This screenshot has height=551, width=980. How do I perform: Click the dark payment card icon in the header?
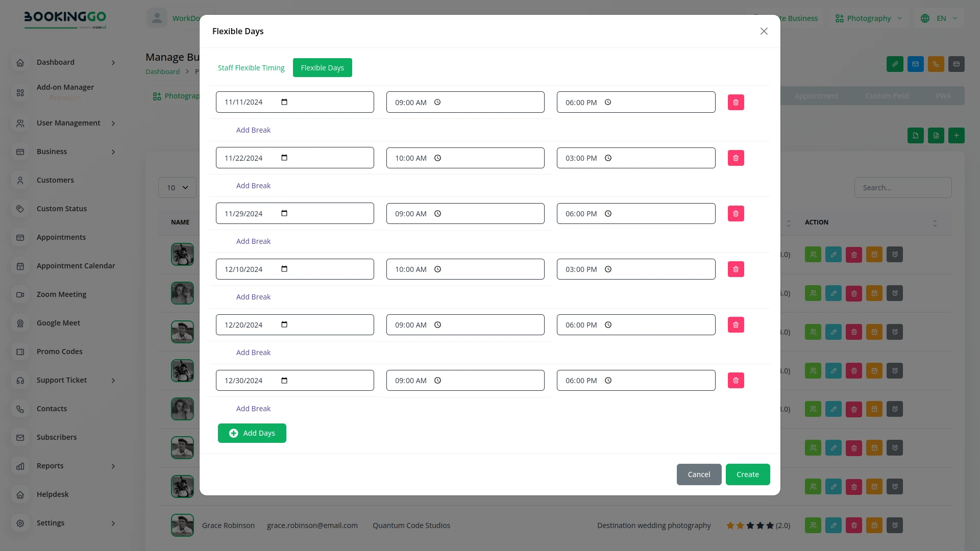pos(957,64)
